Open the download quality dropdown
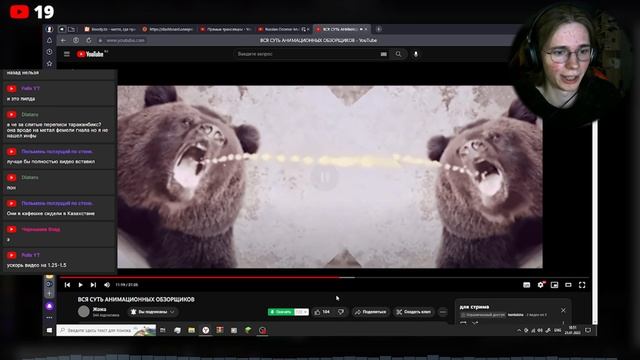Image resolution: width=640 pixels, height=360 pixels. [x=301, y=312]
